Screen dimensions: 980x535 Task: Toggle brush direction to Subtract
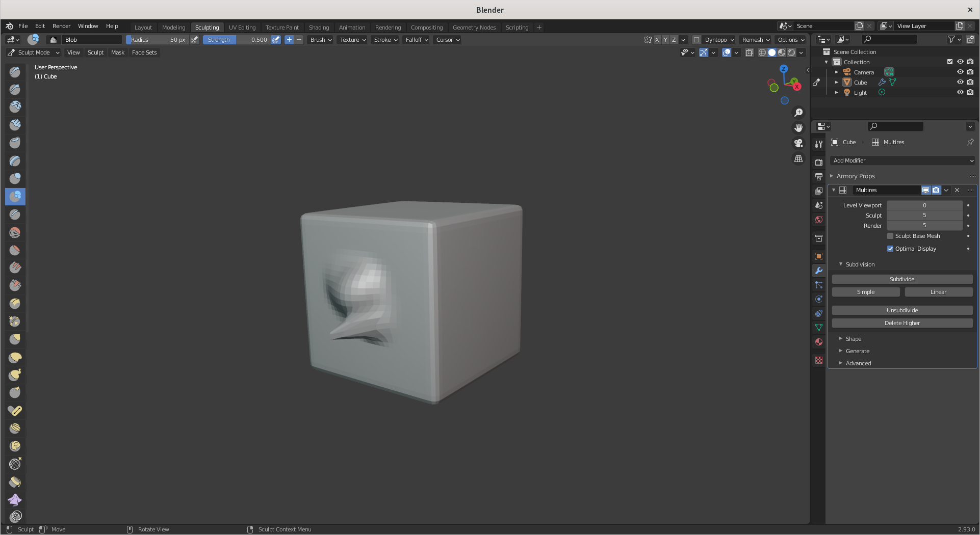pyautogui.click(x=299, y=40)
